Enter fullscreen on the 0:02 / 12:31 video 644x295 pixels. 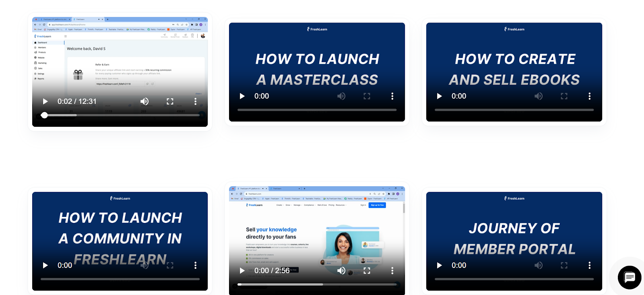[170, 101]
